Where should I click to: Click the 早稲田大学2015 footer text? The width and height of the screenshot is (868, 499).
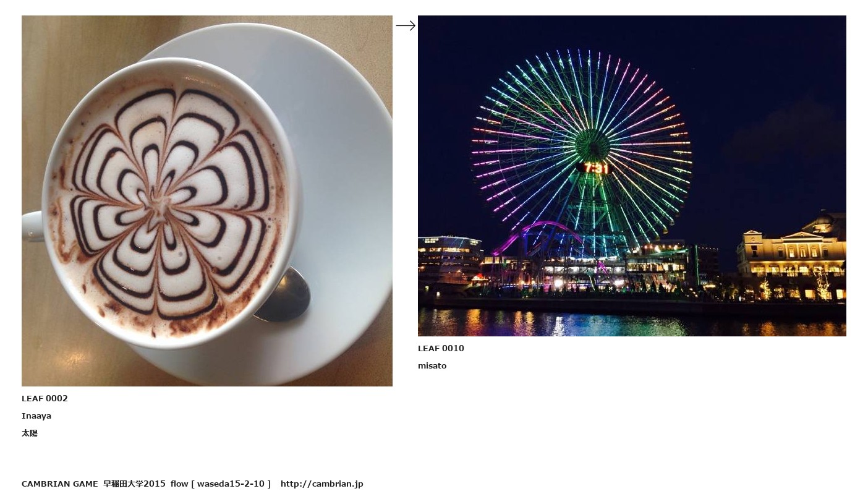(134, 484)
